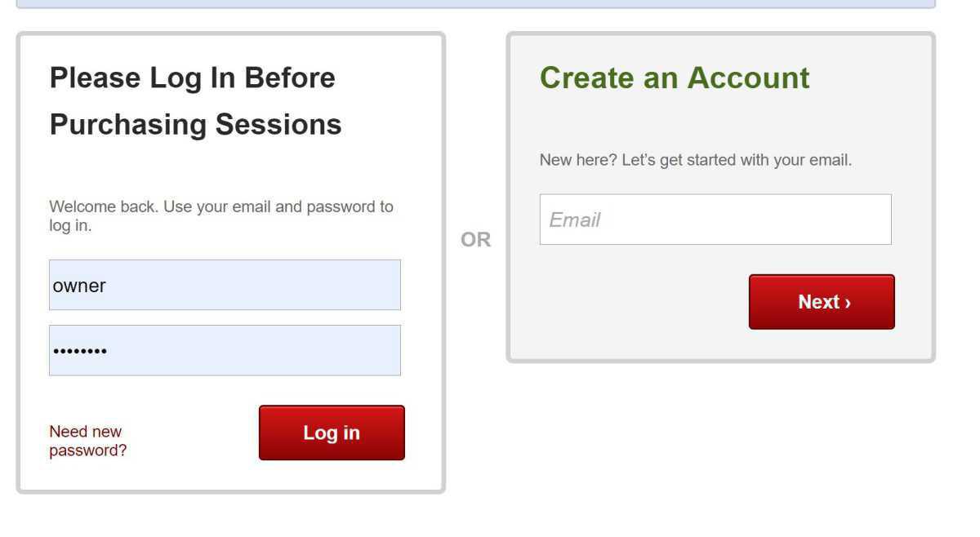Click the "Purchasing Sessions" heading line
The width and height of the screenshot is (980, 537).
click(196, 125)
